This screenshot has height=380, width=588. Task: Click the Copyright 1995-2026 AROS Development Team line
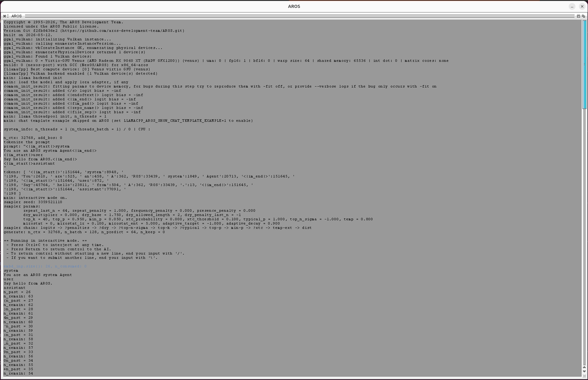pyautogui.click(x=64, y=22)
